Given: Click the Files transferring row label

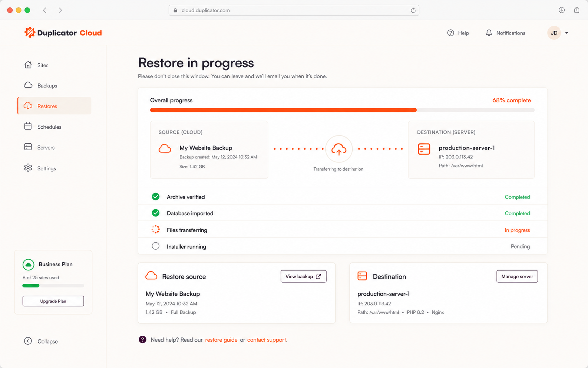Looking at the screenshot, I should [x=187, y=230].
